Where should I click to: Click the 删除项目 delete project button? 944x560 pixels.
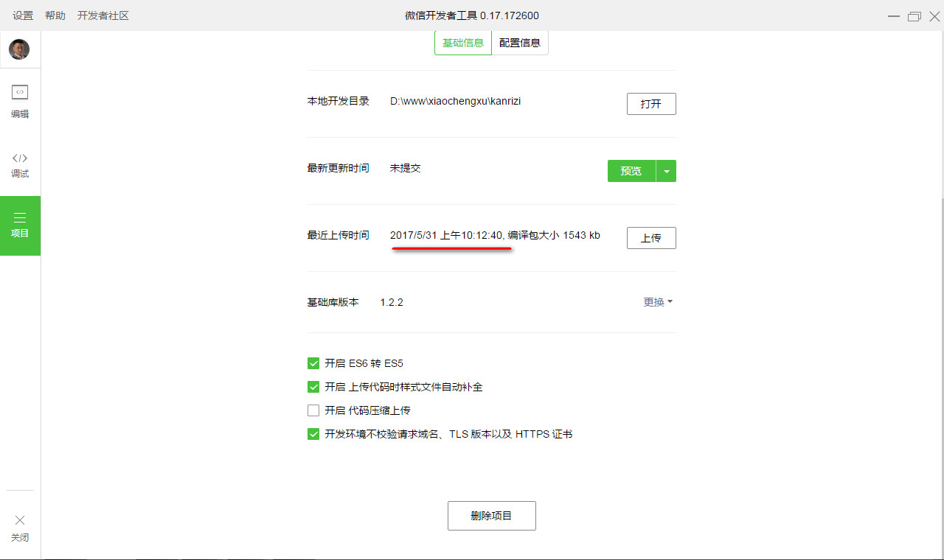point(492,516)
